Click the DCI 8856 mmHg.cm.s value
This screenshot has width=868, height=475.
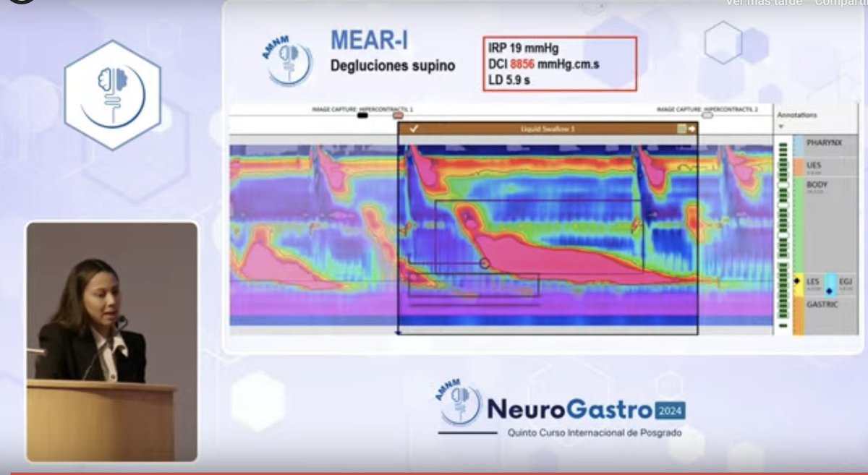point(544,64)
